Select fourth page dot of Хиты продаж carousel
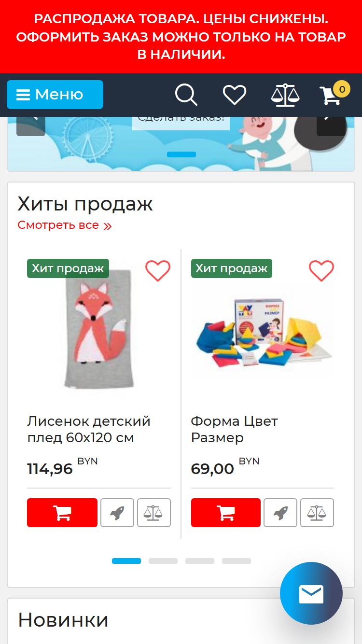Screen dimensions: 362x644 237,561
